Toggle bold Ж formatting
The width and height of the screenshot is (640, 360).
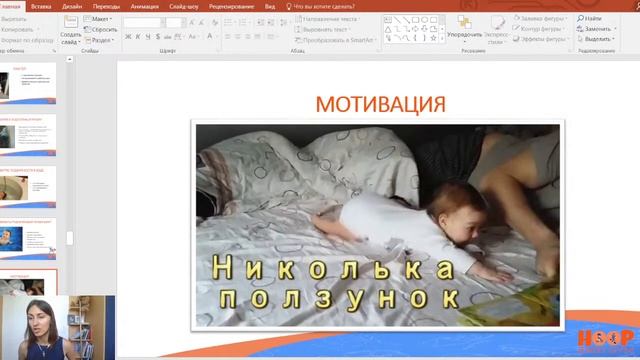point(128,37)
